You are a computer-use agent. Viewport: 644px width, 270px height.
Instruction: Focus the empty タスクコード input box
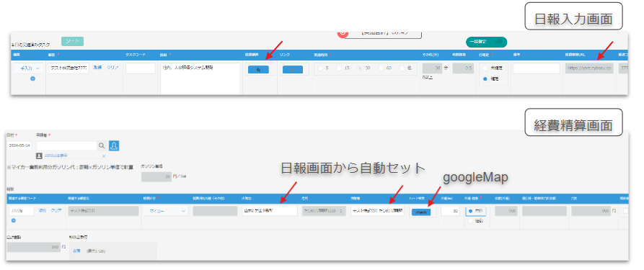[x=141, y=68]
